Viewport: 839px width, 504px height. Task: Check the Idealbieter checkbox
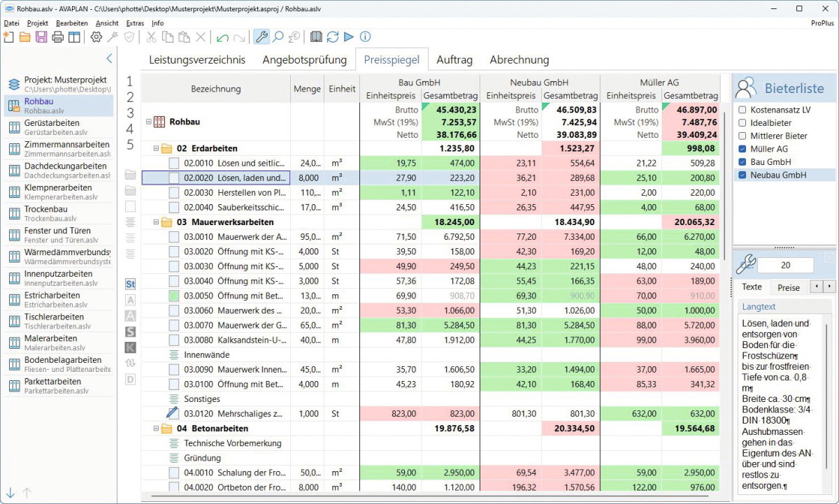pos(742,123)
